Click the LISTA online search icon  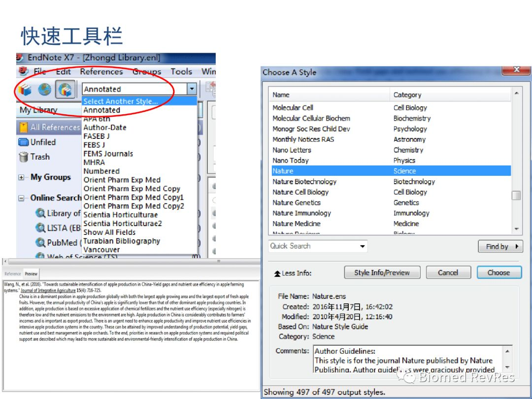pyautogui.click(x=41, y=228)
